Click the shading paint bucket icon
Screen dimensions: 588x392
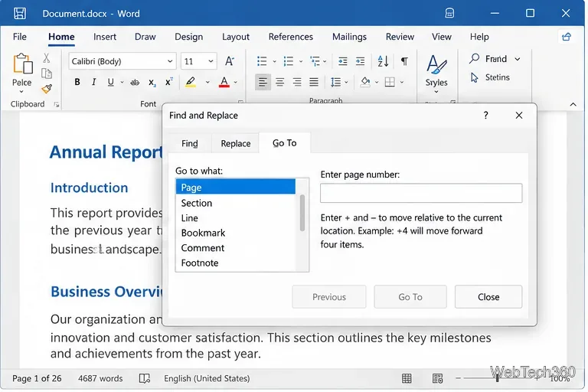(x=365, y=82)
